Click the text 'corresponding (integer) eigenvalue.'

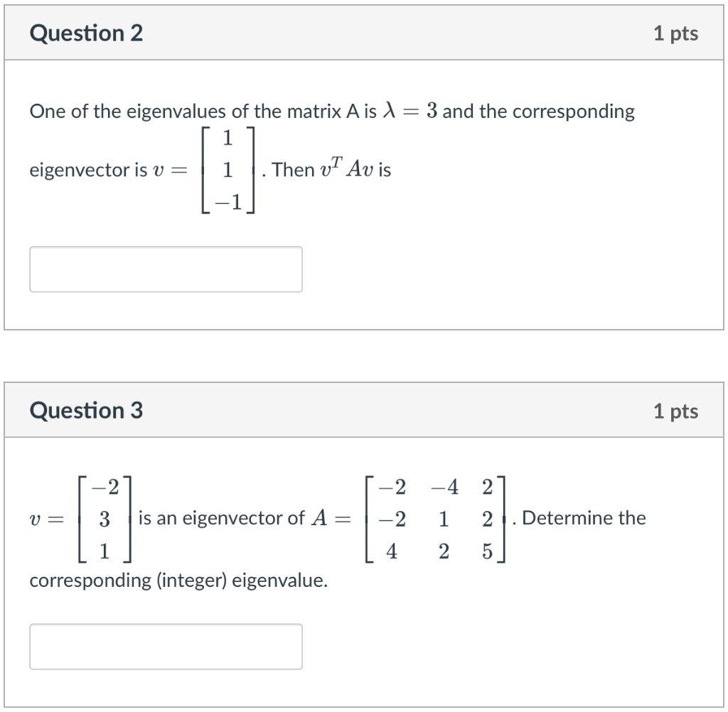178,581
